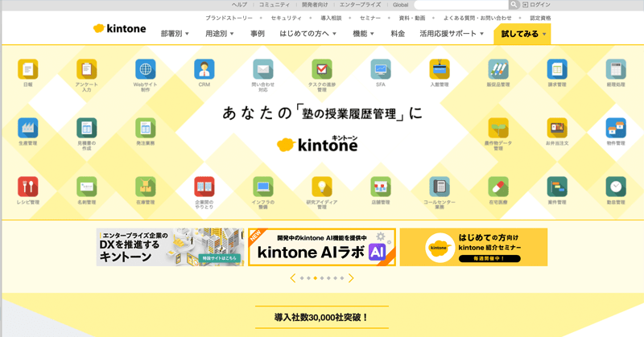Click the 資料・動画 link
Viewport: 644px width, 337px height.
coord(412,18)
